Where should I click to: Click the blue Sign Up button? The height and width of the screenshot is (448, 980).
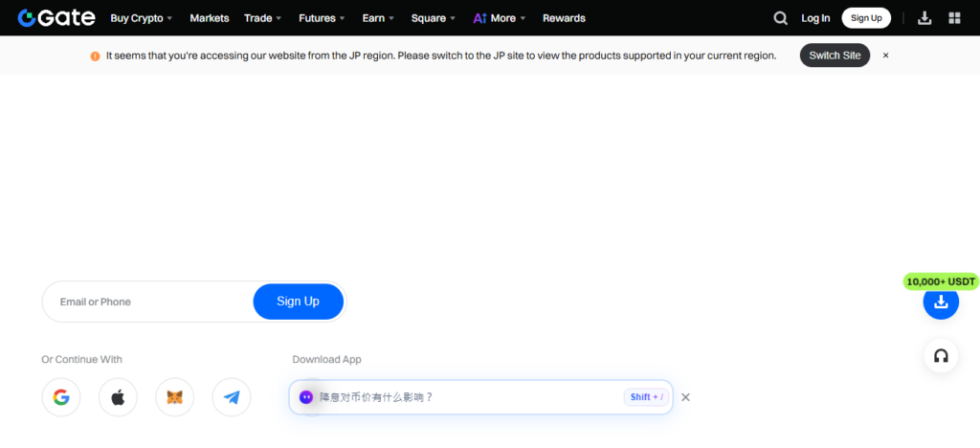point(299,302)
